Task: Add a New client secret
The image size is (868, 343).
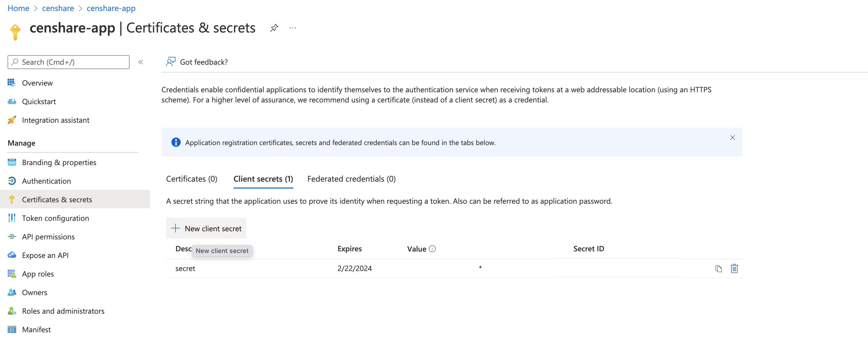Action: [x=206, y=228]
